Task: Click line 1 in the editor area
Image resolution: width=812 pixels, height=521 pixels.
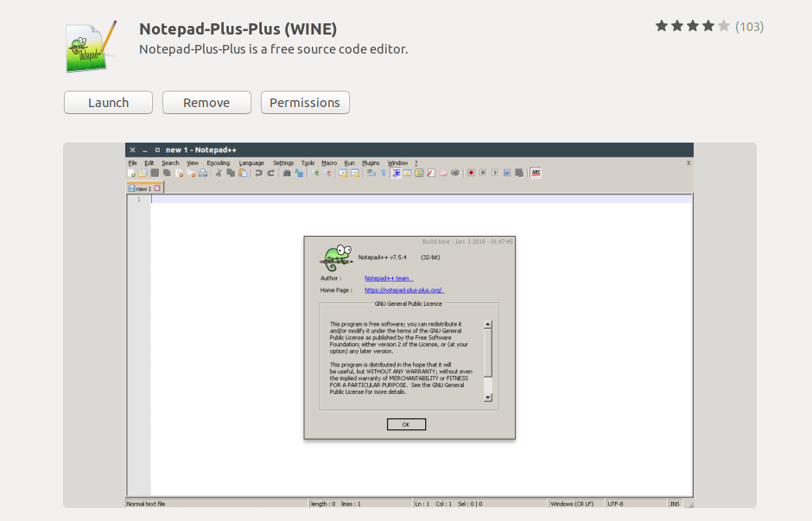Action: tap(421, 200)
